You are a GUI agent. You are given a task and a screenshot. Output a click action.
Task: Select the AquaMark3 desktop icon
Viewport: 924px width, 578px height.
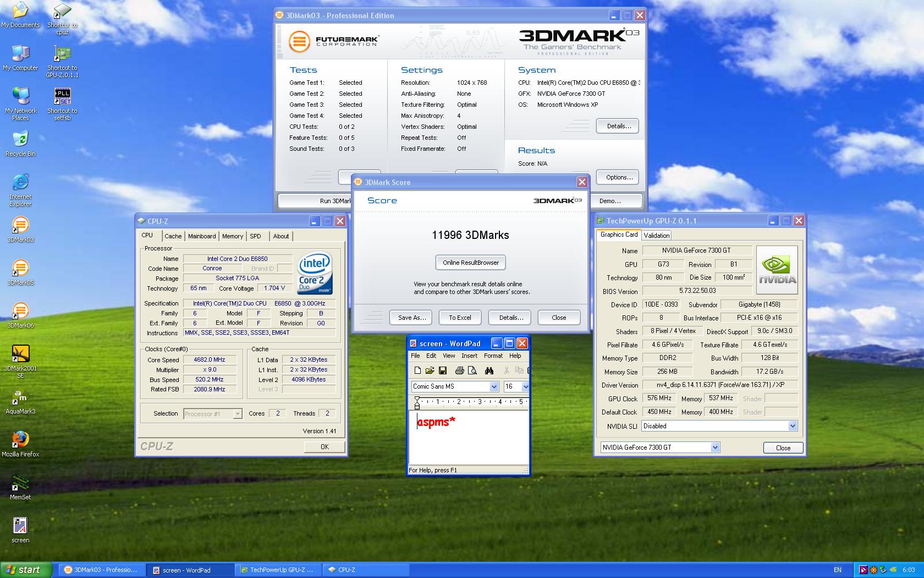[x=20, y=401]
